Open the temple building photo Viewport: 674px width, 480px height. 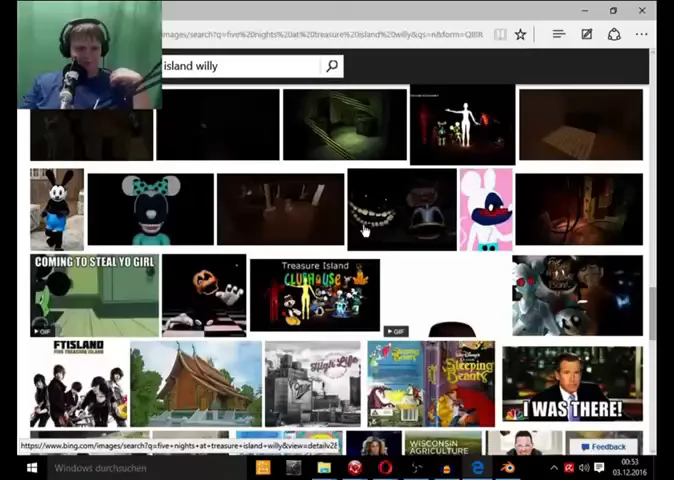pos(196,383)
